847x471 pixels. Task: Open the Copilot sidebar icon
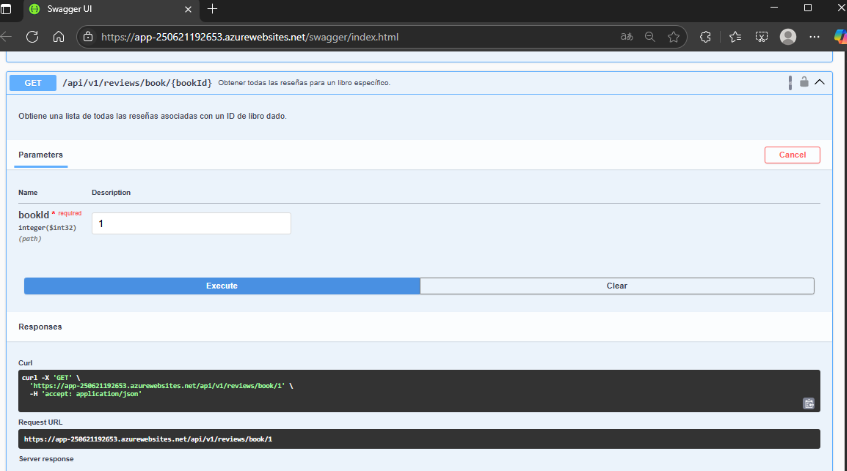click(x=840, y=37)
